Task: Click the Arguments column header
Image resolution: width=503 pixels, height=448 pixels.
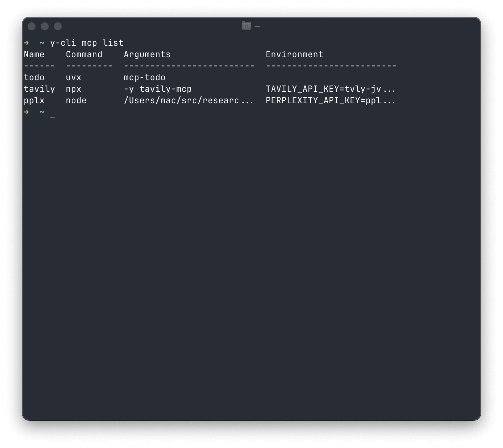Action: tap(147, 54)
